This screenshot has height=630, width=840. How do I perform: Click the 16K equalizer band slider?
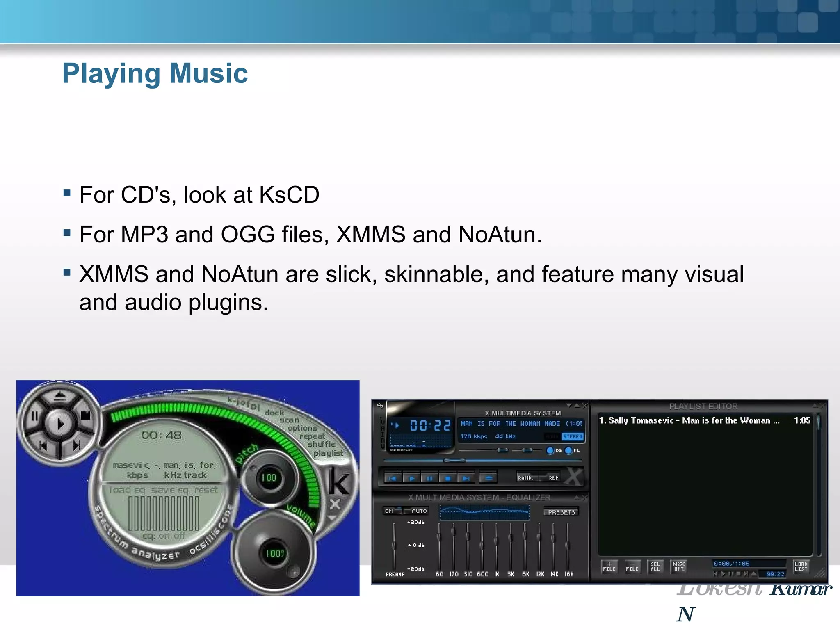(x=568, y=546)
